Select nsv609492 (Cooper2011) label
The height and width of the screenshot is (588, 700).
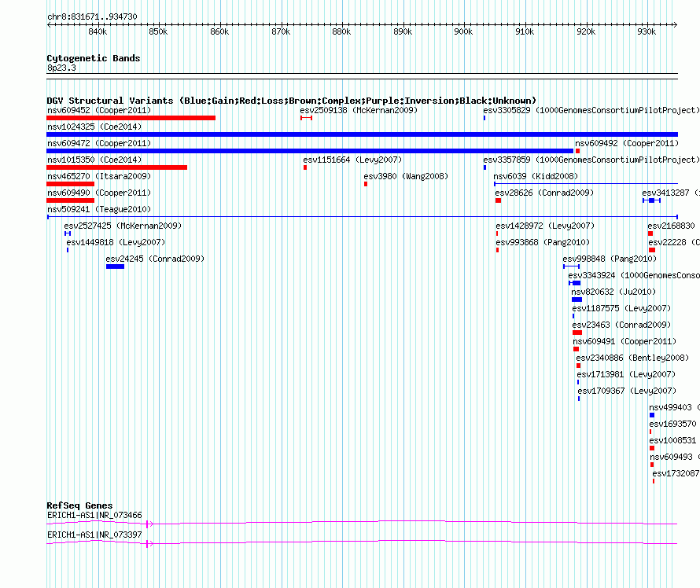tap(627, 143)
